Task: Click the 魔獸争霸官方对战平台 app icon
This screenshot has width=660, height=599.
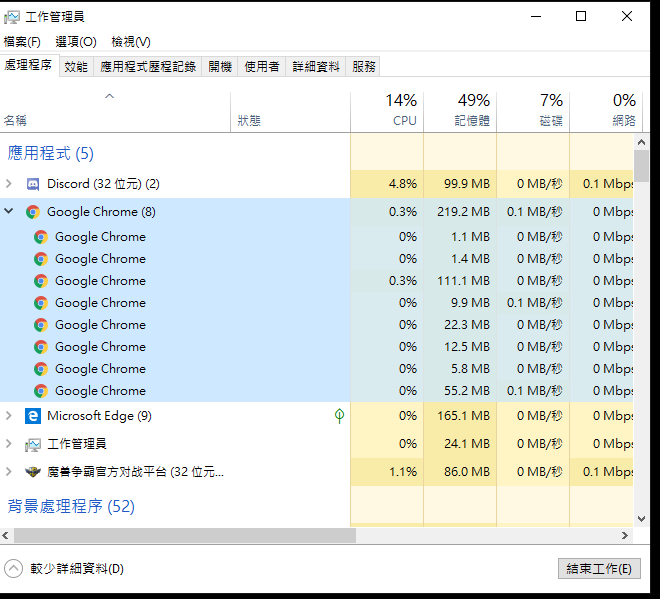Action: pyautogui.click(x=33, y=472)
